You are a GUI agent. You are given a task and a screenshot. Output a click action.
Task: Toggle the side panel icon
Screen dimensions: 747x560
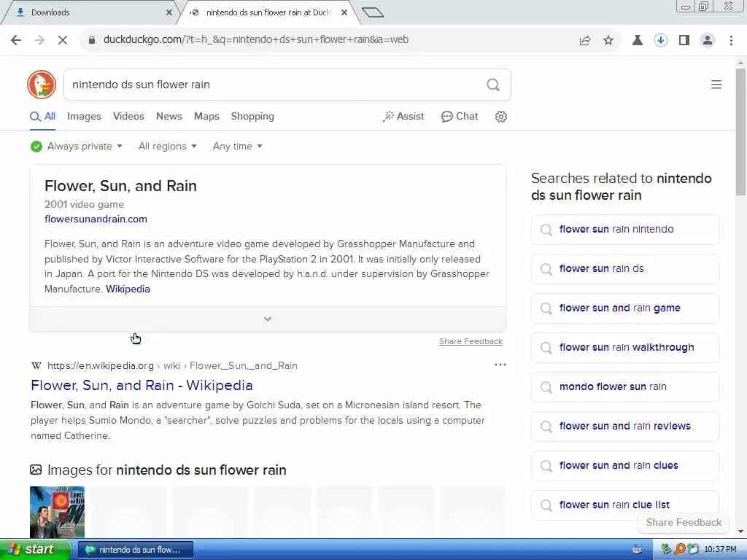[684, 41]
